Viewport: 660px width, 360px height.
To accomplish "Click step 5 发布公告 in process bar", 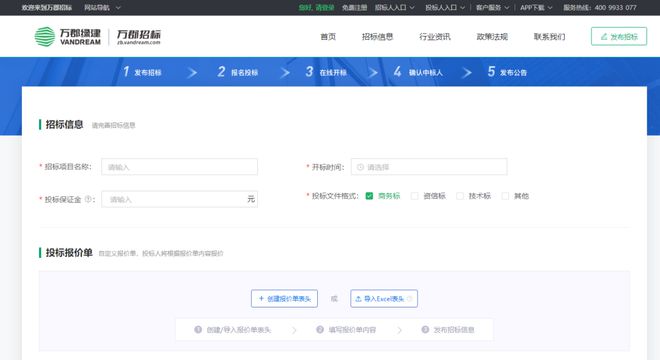I will [x=507, y=72].
